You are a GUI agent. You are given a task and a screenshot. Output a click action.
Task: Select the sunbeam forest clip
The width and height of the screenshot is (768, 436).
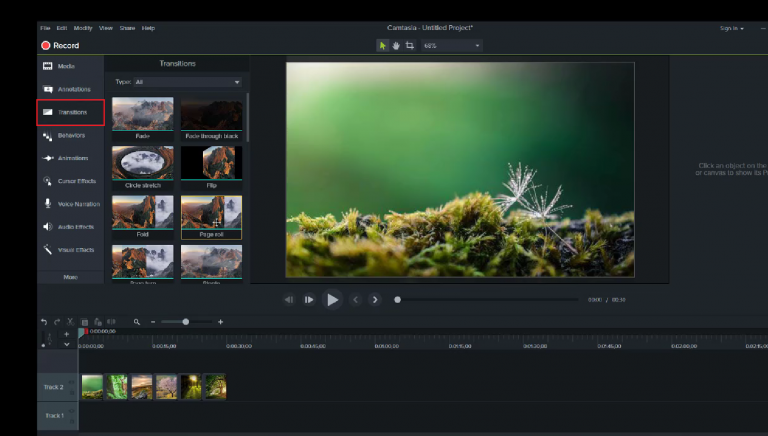[191, 387]
